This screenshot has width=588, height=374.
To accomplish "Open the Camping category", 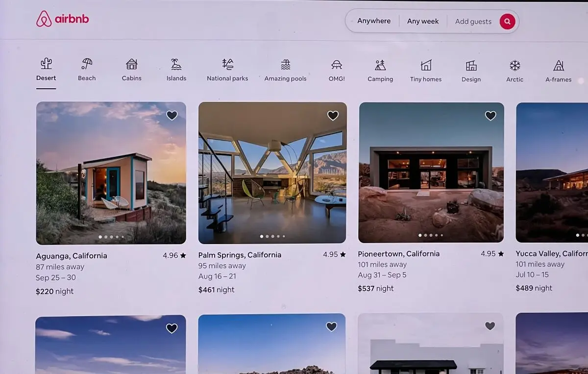I will coord(380,69).
